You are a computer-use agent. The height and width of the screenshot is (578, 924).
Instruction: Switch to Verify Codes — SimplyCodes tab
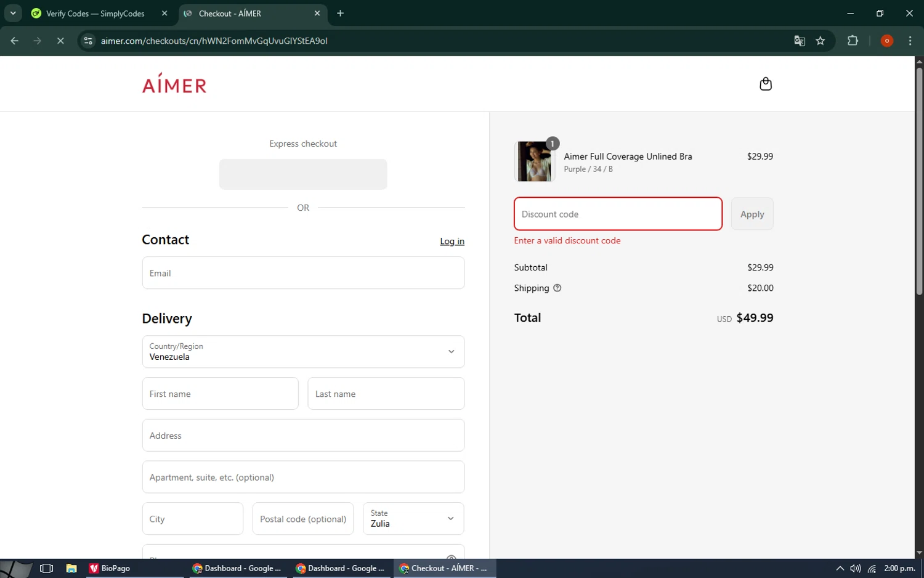[x=95, y=13]
